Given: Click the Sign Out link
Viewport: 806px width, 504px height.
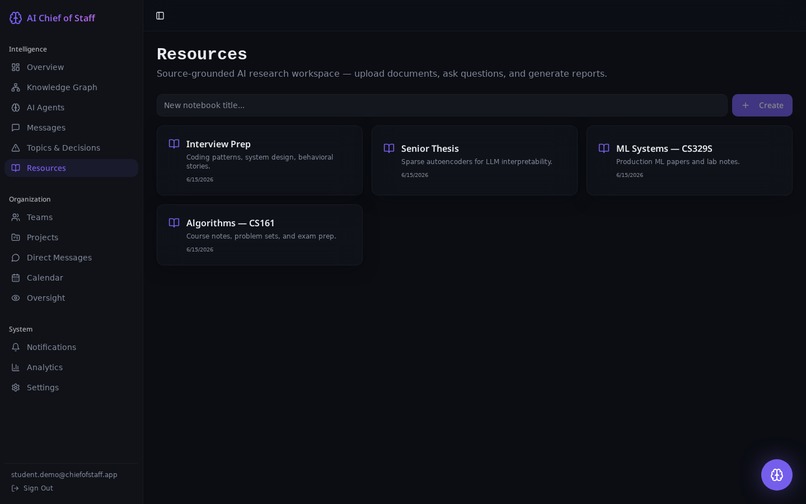Looking at the screenshot, I should point(32,488).
